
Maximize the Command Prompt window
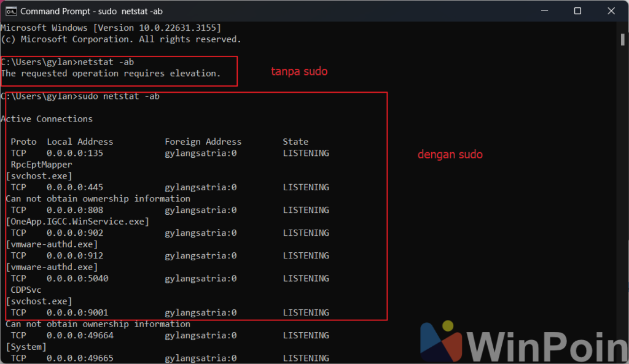click(577, 11)
